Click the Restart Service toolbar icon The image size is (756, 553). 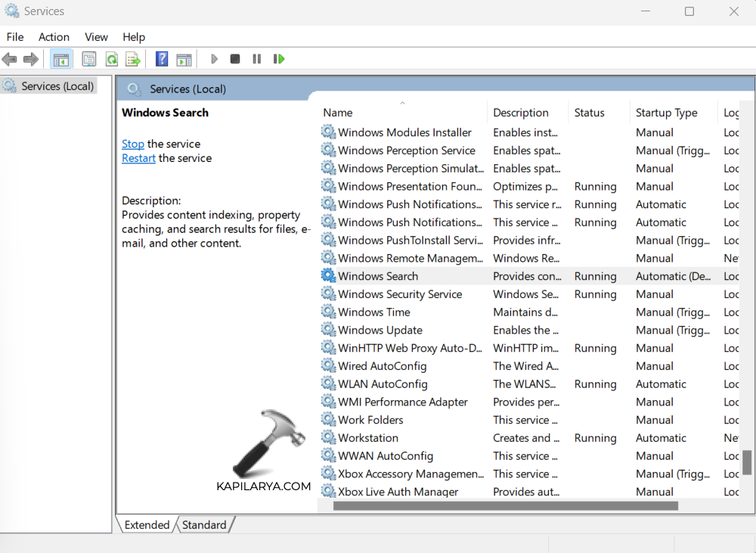279,59
